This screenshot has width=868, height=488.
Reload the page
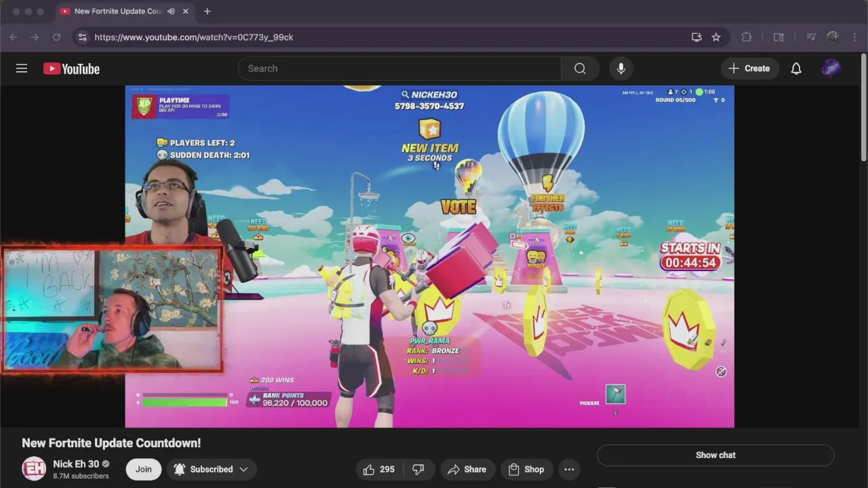(x=57, y=37)
